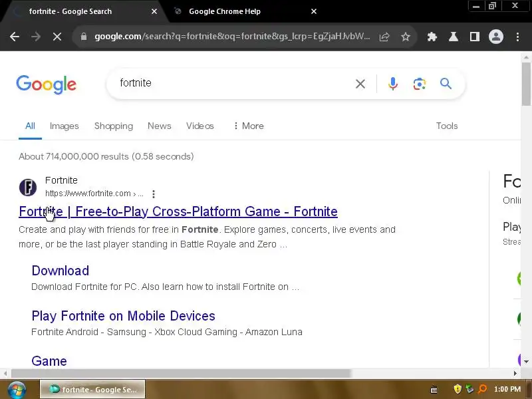Select the fortnite taskbar window button

point(92,389)
